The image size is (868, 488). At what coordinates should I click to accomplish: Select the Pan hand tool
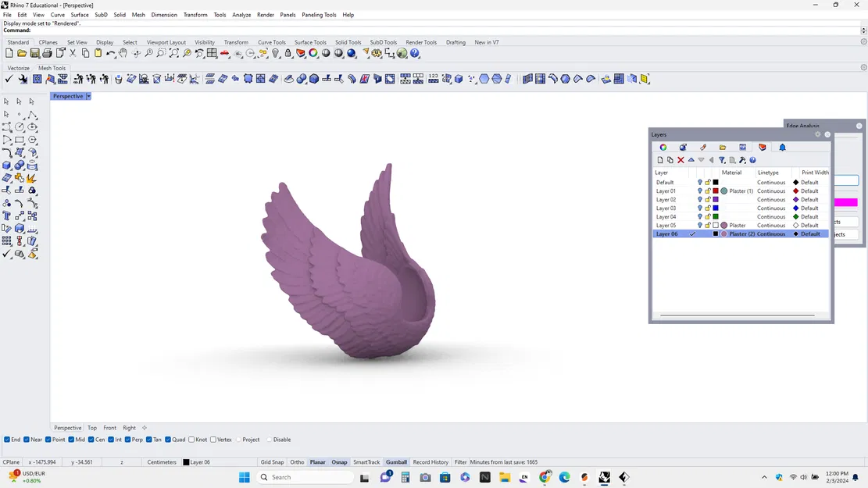[x=123, y=53]
